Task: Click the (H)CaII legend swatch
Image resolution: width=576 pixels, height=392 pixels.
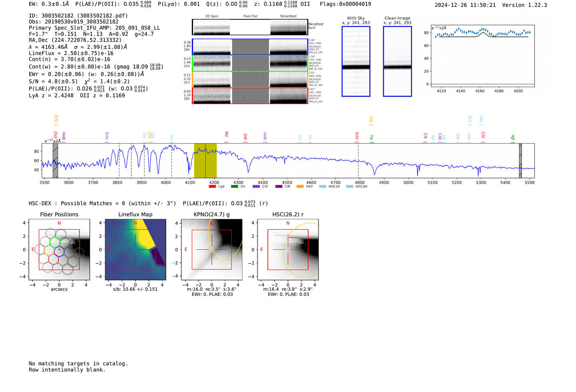Action: point(350,186)
